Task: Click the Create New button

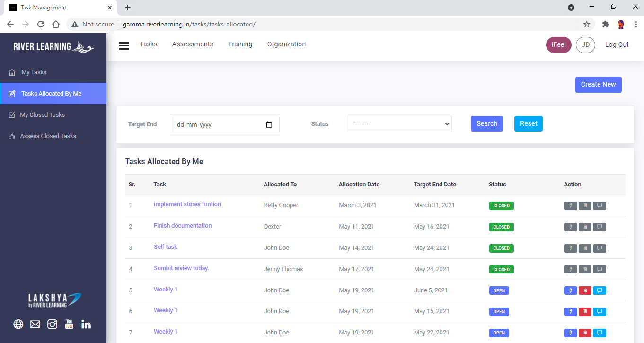Action: (x=598, y=85)
